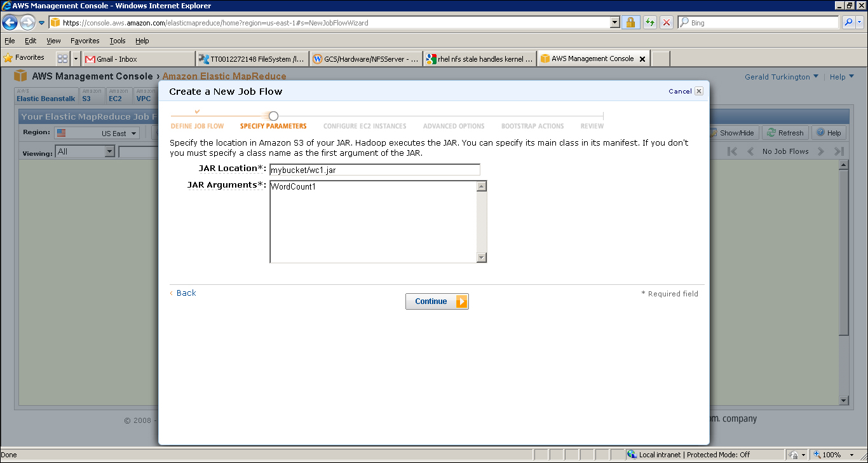
Task: Open the Edit menu
Action: (x=31, y=41)
